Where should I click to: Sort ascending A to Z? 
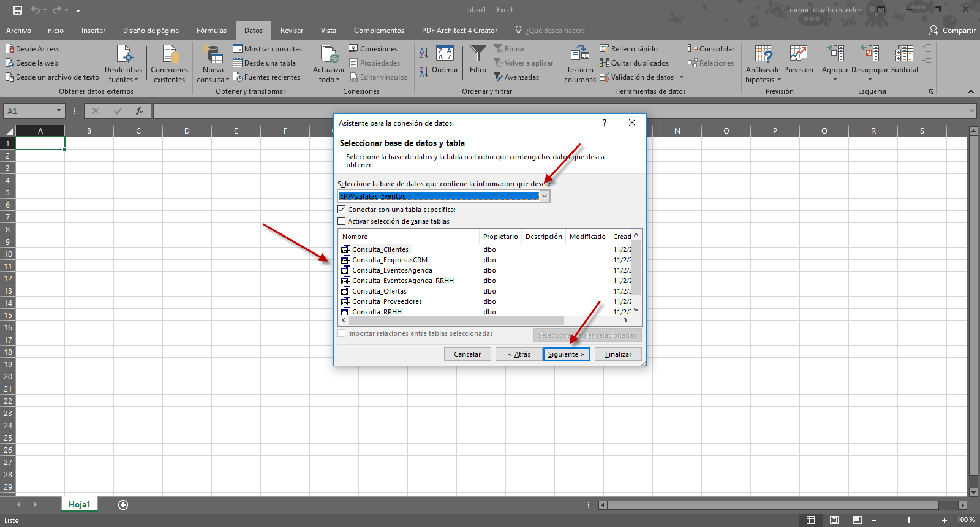[x=424, y=53]
